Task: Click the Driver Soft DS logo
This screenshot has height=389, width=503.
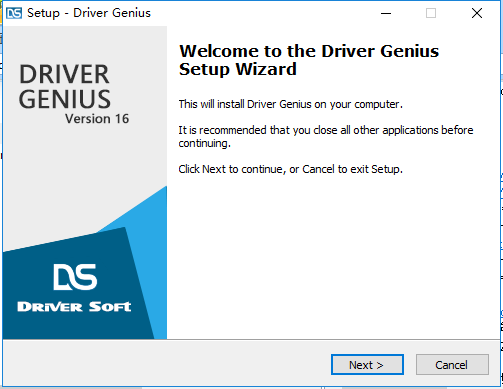Action: (x=75, y=277)
